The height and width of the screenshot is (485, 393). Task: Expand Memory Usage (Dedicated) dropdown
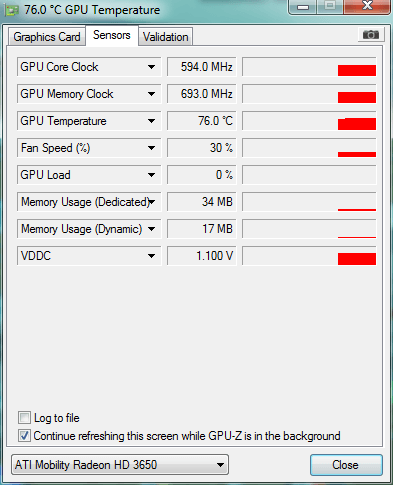point(152,202)
